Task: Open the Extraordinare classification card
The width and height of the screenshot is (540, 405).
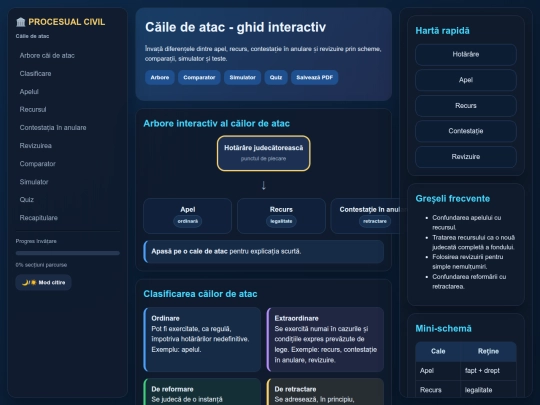Action: [x=325, y=339]
